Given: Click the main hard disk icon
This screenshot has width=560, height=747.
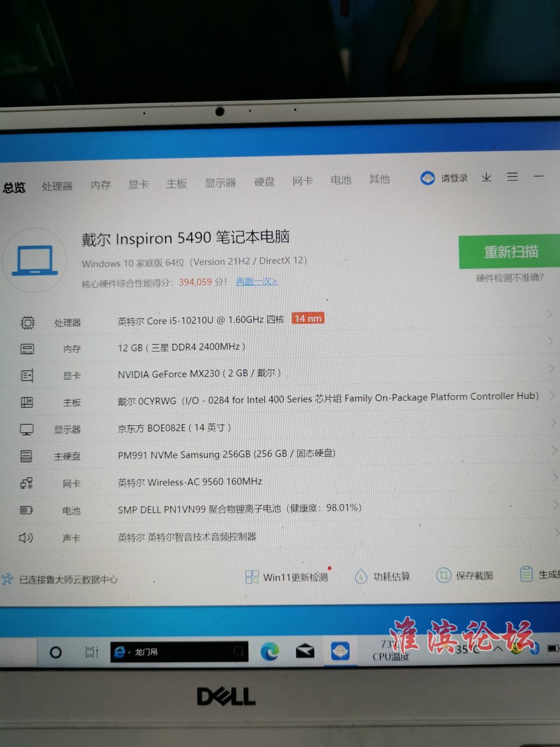Looking at the screenshot, I should click(26, 456).
